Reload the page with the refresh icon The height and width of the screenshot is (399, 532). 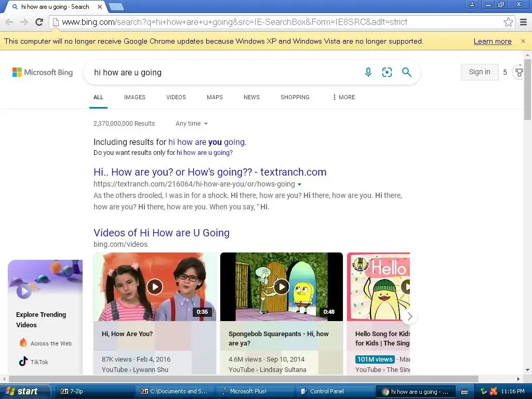tap(39, 22)
